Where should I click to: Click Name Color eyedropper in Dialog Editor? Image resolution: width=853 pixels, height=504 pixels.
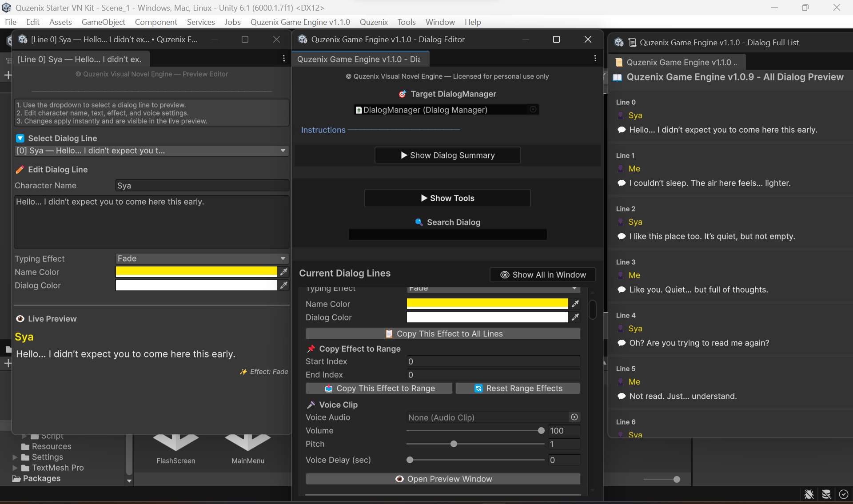point(575,304)
